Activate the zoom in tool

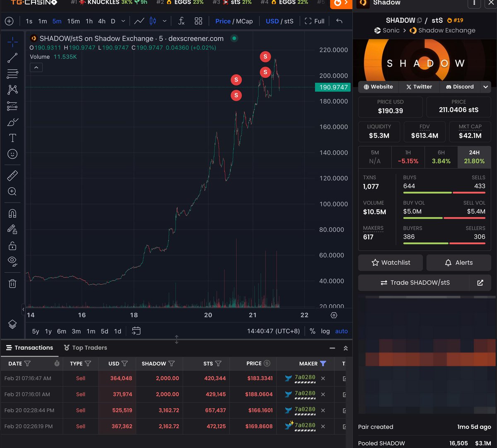[x=12, y=191]
